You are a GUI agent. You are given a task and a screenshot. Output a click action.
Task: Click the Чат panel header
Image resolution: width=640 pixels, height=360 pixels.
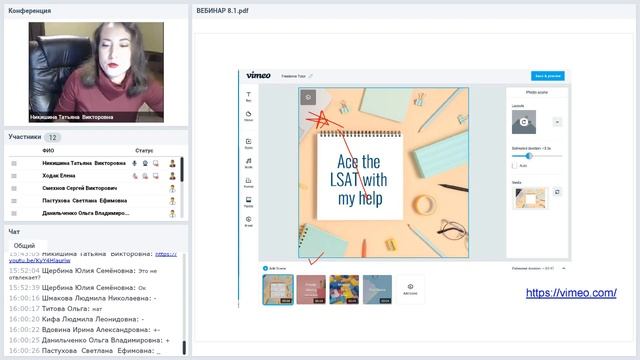click(x=14, y=231)
